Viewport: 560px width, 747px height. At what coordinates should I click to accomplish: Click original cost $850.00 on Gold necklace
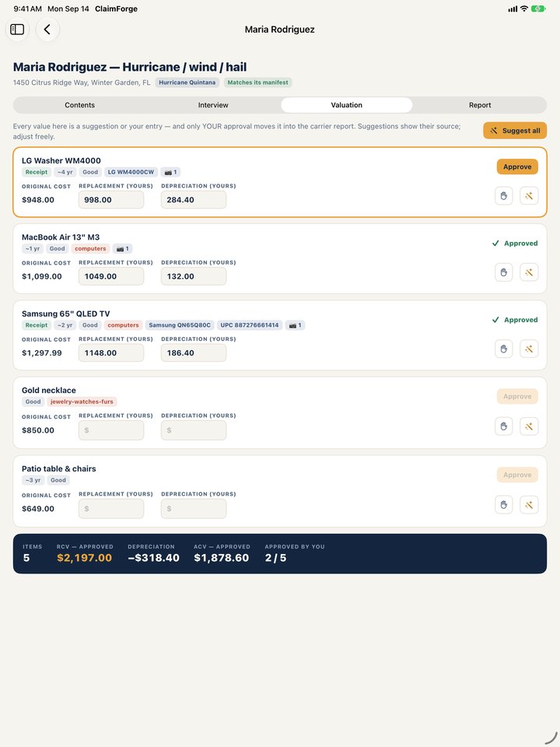pos(38,430)
